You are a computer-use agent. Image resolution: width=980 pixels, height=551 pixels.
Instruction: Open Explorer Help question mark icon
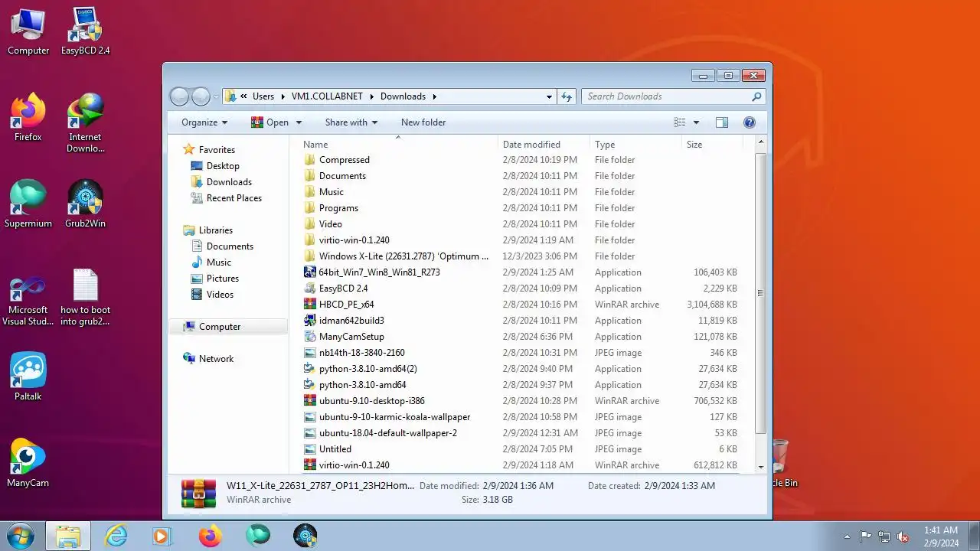pyautogui.click(x=750, y=122)
